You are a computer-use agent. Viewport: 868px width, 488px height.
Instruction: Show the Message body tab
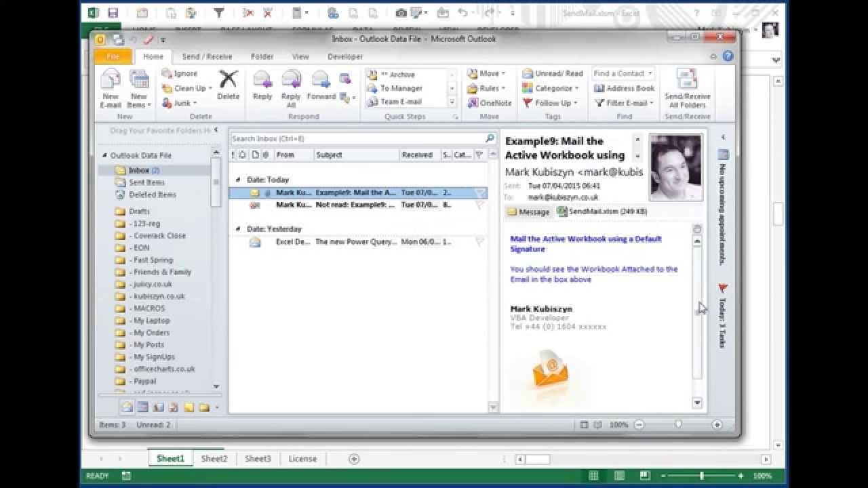[528, 211]
